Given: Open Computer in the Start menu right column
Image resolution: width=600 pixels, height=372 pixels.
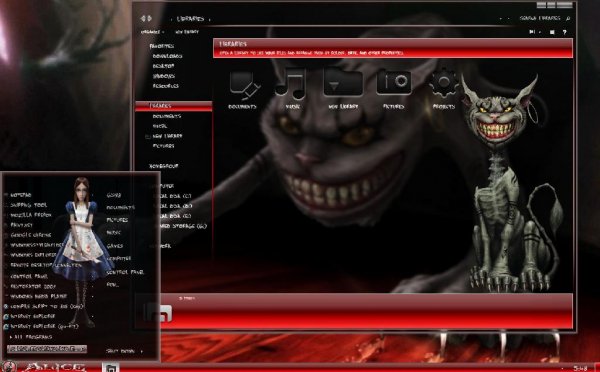Looking at the screenshot, I should (119, 259).
